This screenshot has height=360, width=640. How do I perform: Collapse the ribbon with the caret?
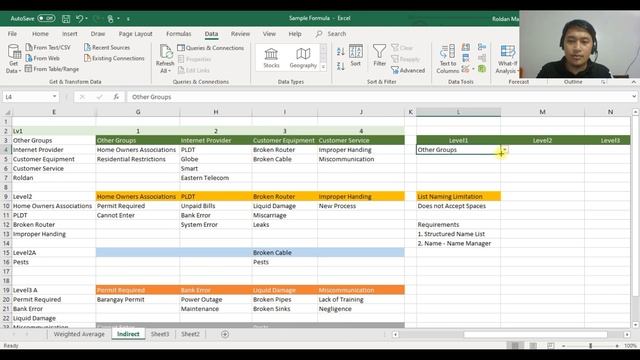pyautogui.click(x=633, y=82)
